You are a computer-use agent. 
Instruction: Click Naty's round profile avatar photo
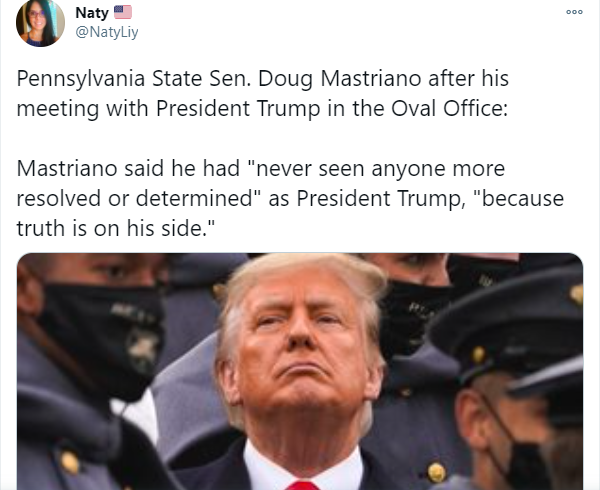(40, 23)
